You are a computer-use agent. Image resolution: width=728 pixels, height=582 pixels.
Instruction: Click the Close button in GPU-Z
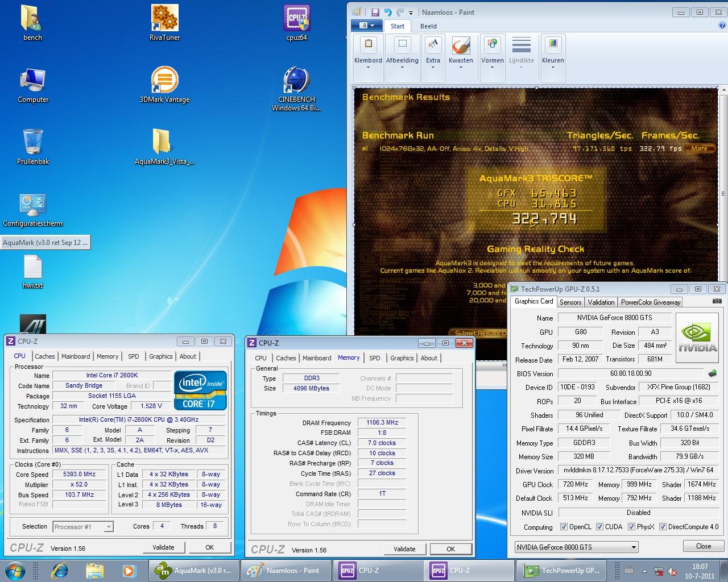(x=703, y=546)
